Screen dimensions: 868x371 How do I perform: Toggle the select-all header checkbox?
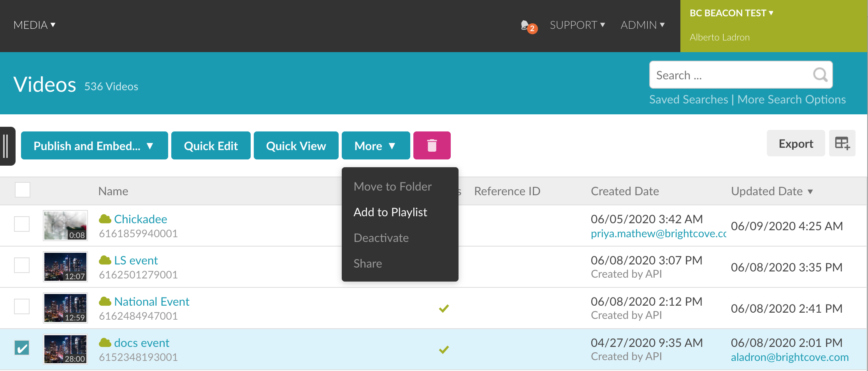(x=23, y=190)
